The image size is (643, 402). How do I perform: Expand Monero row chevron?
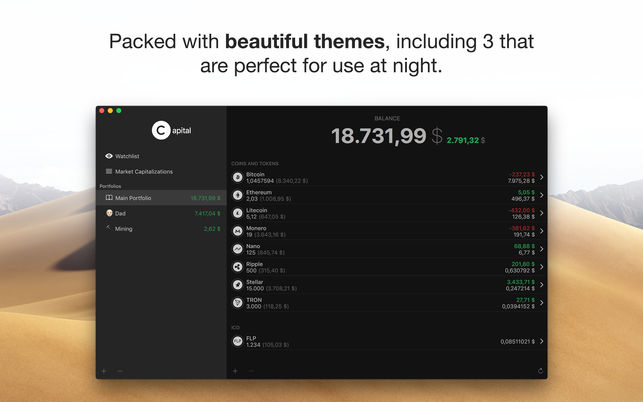[x=542, y=231]
